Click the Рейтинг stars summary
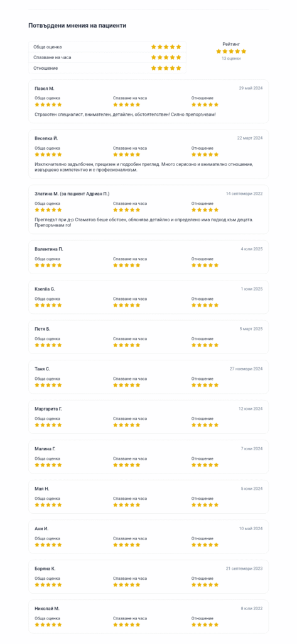The width and height of the screenshot is (297, 644). [x=231, y=52]
